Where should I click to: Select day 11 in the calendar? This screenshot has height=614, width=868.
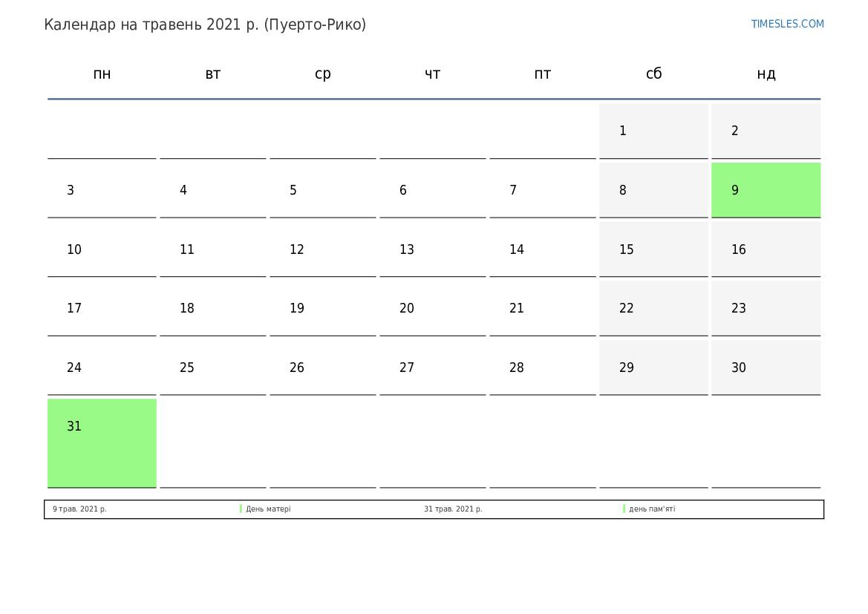[213, 249]
